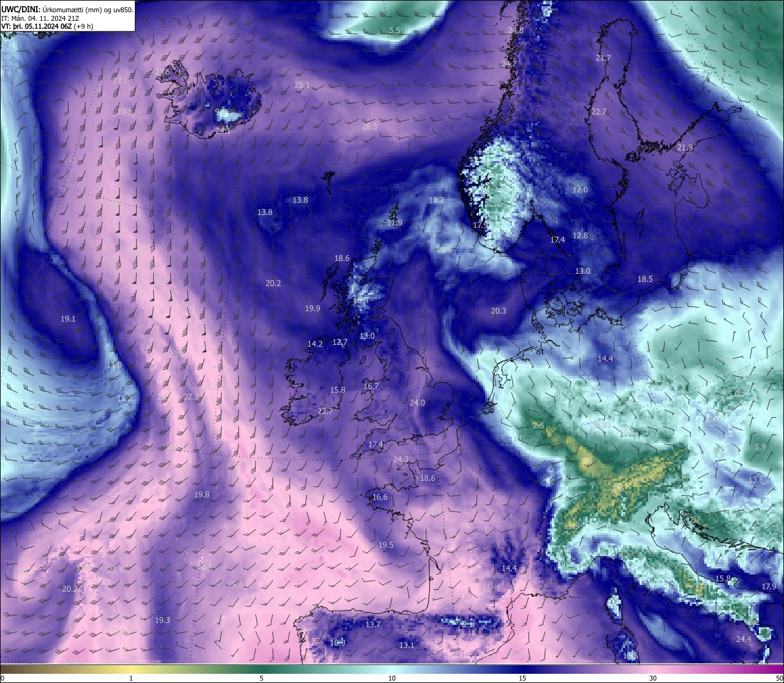Click the 16.6 value near Brittany

(380, 497)
